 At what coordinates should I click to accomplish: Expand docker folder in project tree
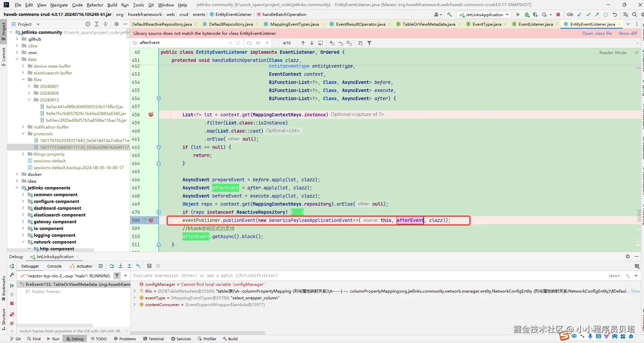(17, 174)
